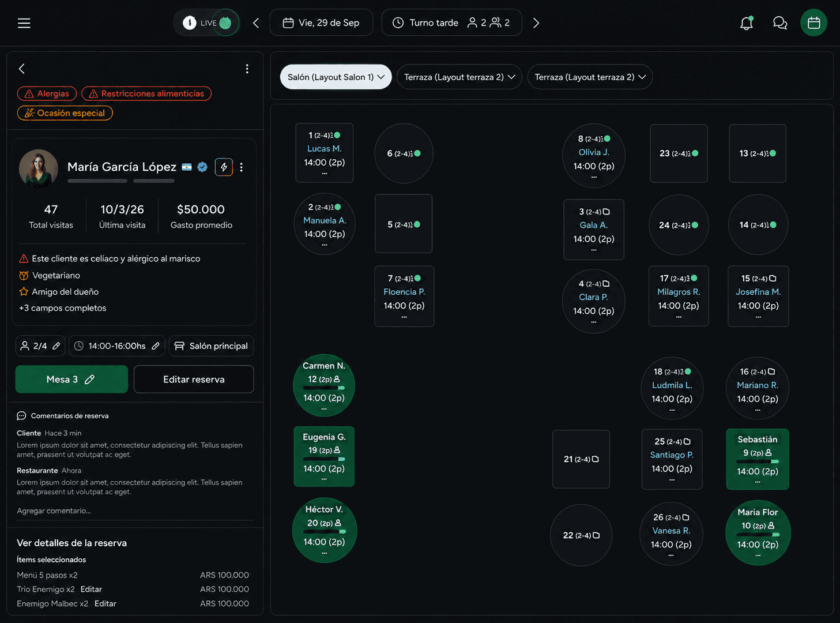Click the green calendar button
840x623 pixels.
(813, 23)
